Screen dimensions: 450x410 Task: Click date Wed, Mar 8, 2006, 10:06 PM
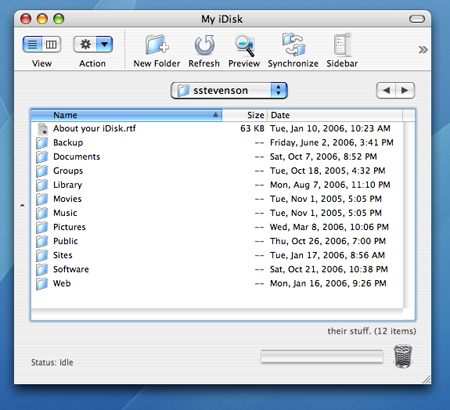tap(329, 227)
